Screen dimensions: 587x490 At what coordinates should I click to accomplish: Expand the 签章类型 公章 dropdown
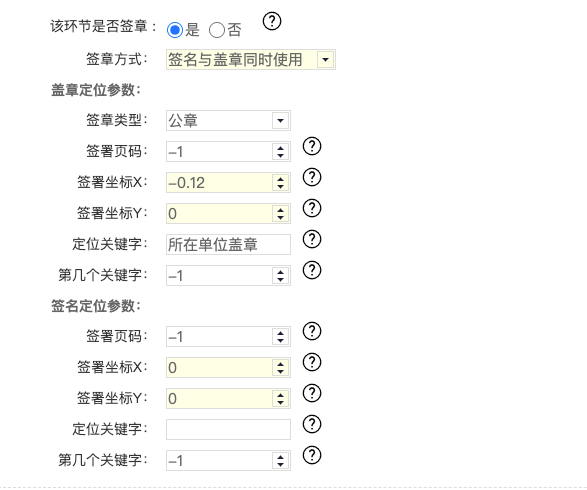click(x=228, y=121)
